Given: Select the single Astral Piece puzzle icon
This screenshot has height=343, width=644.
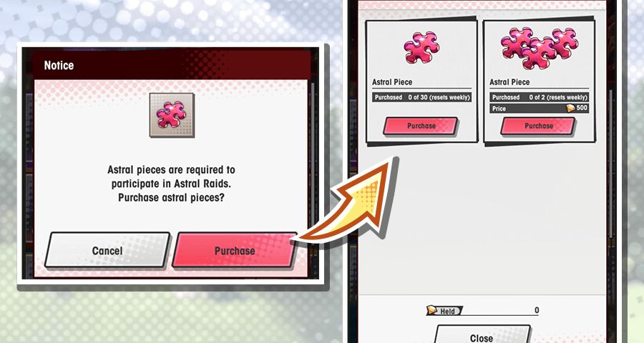Looking at the screenshot, I should 421,47.
